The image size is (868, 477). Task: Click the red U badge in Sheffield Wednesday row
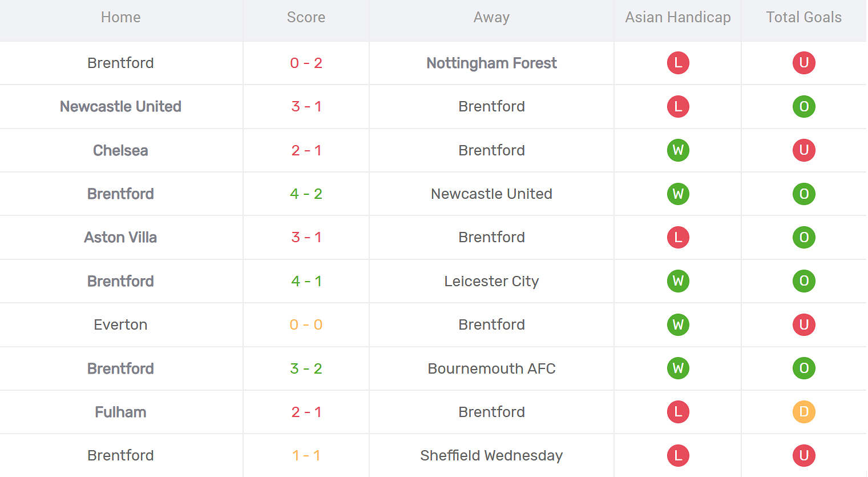click(x=804, y=455)
